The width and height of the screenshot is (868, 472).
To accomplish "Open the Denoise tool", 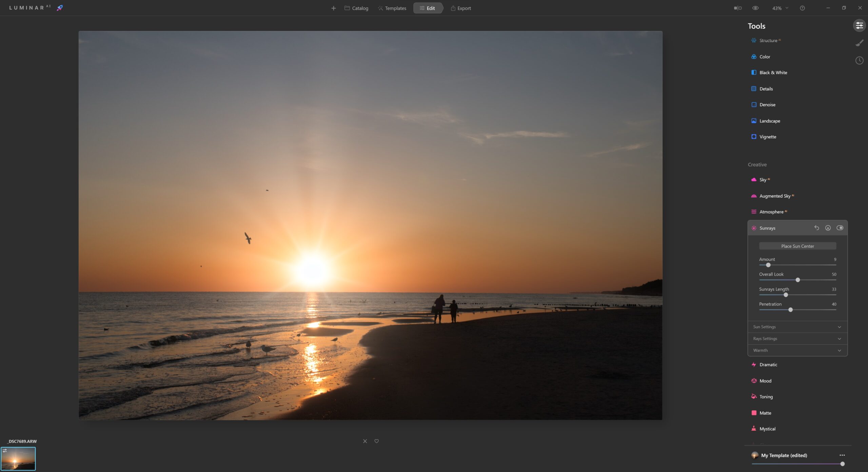I will click(763, 105).
